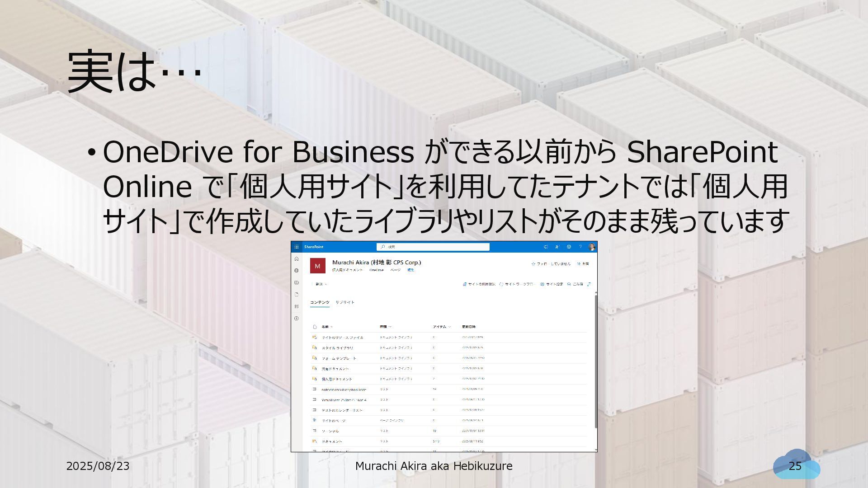Viewport: 868px width, 488px height.
Task: Open 個人用ドキュメント library row
Action: pos(337,379)
